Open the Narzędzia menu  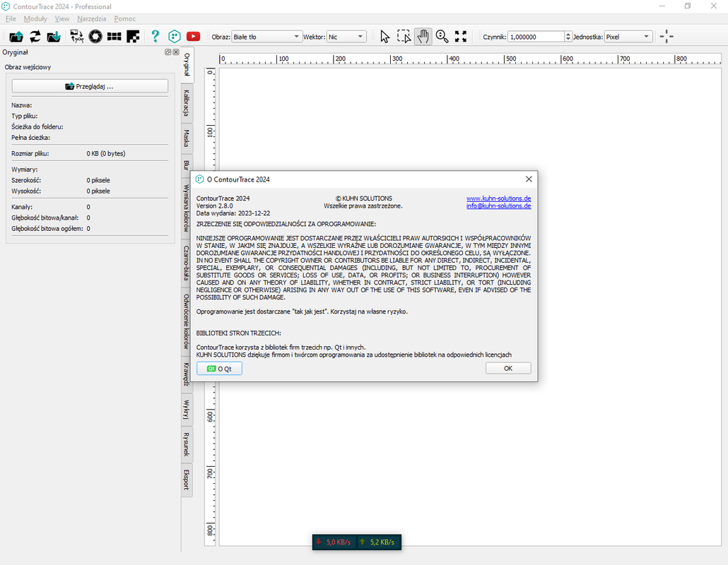91,18
